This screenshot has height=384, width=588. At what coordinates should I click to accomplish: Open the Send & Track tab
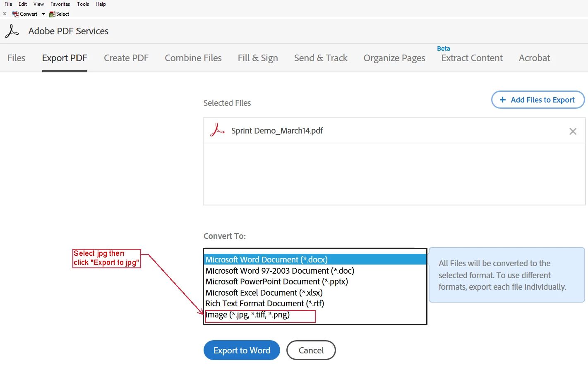321,58
